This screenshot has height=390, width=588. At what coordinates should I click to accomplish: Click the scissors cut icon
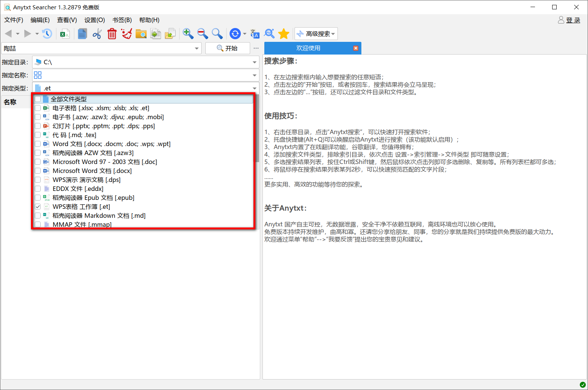click(97, 34)
